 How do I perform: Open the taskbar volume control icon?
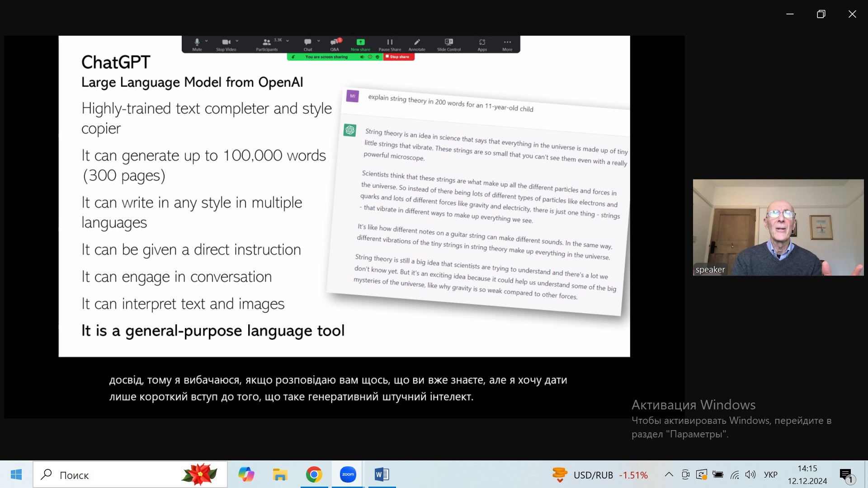[750, 474]
